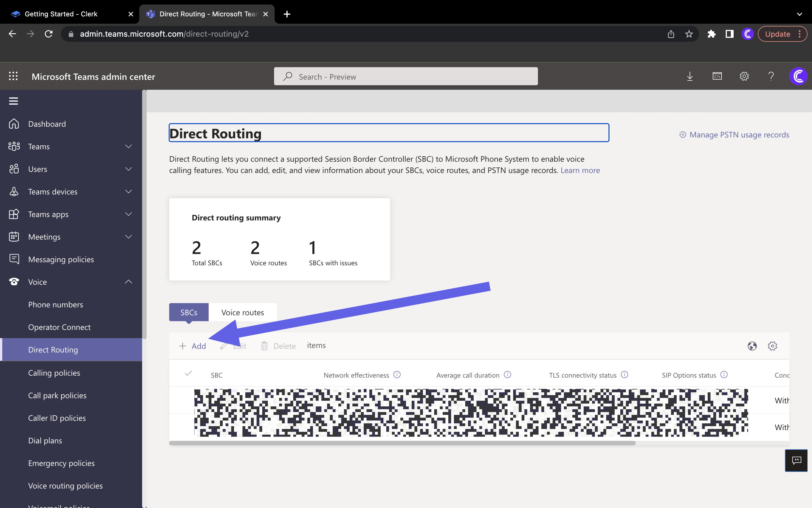Image resolution: width=812 pixels, height=508 pixels.
Task: Open the browser extensions puzzle icon
Action: coord(711,34)
